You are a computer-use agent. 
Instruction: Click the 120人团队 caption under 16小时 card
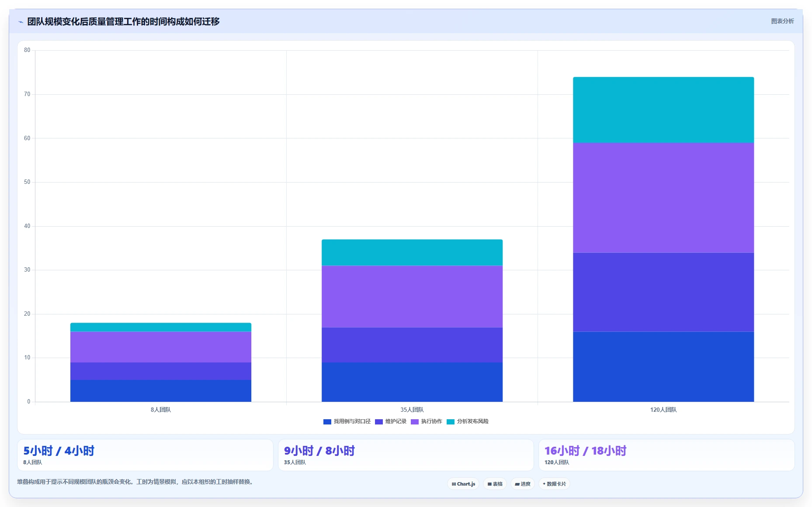[557, 462]
